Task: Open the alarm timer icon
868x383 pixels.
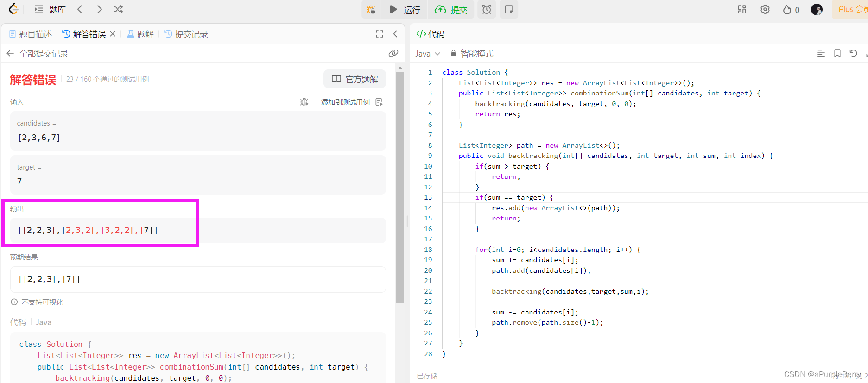Action: [x=487, y=9]
